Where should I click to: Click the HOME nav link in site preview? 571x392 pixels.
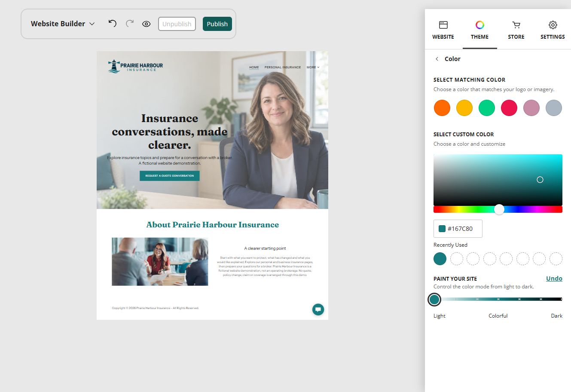tap(254, 67)
